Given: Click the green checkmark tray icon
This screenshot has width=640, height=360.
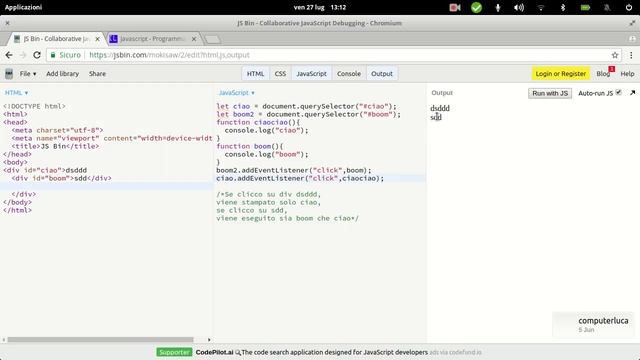Looking at the screenshot, I should pos(476,7).
